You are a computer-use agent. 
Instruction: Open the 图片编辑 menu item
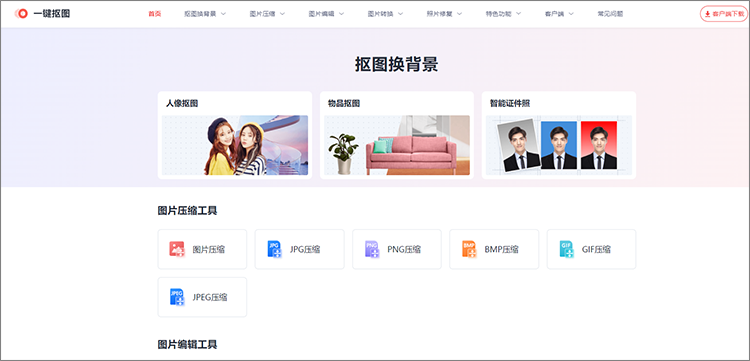pos(321,14)
